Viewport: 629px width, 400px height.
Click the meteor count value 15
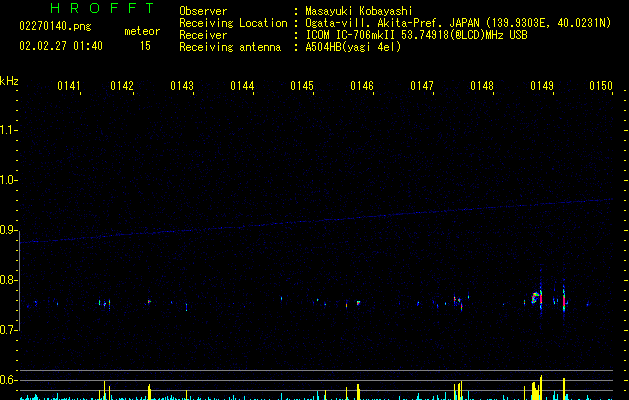145,46
